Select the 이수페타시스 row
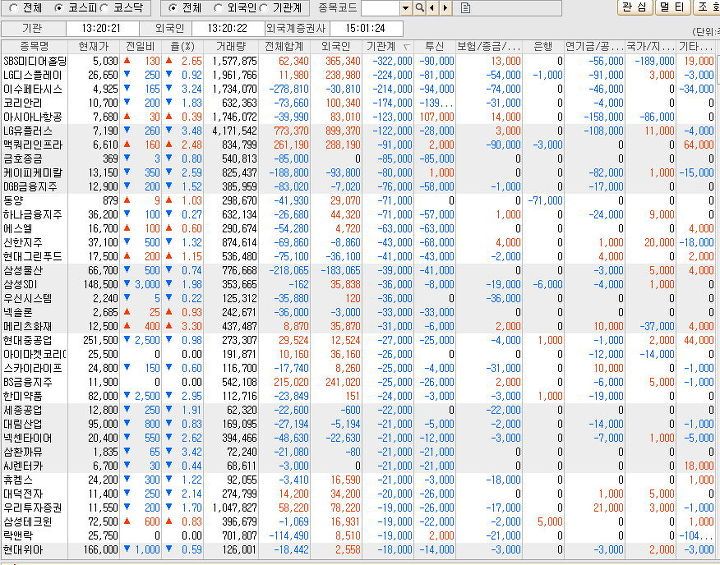 [360, 89]
